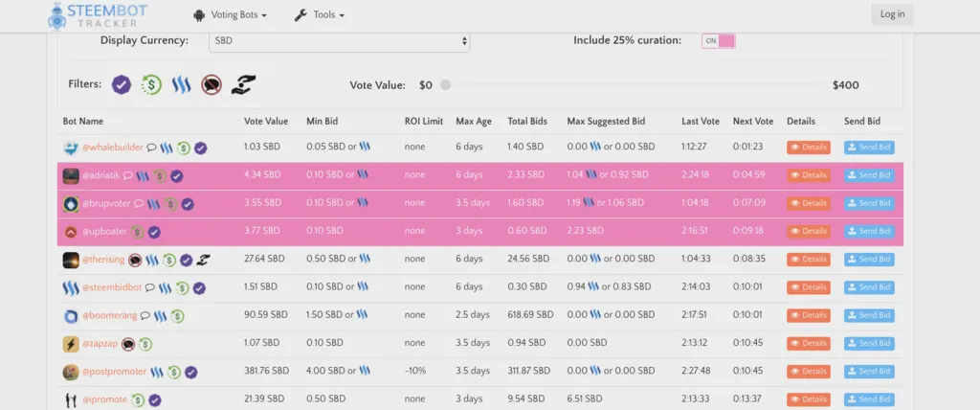Click the refund dollar icon beside @adriatik
Screen dimensions: 980x410
tap(160, 176)
